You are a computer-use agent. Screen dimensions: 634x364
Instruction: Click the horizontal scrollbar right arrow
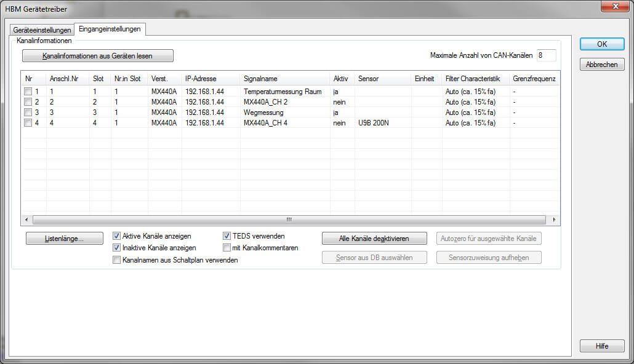pos(553,220)
